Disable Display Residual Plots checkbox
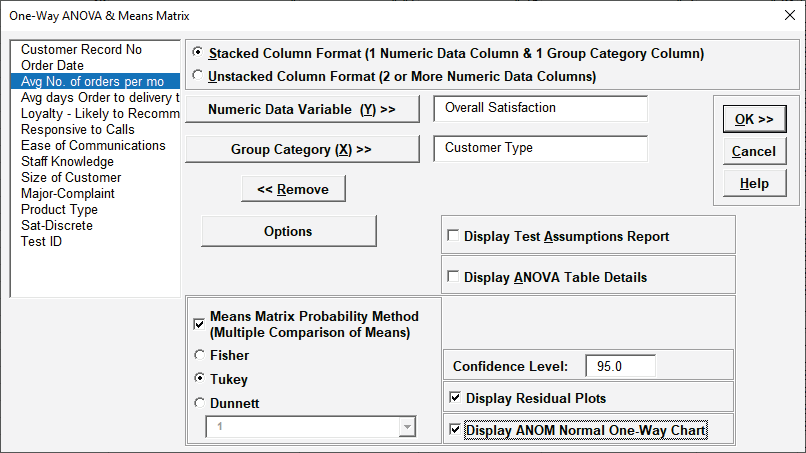The image size is (806, 453). 456,398
